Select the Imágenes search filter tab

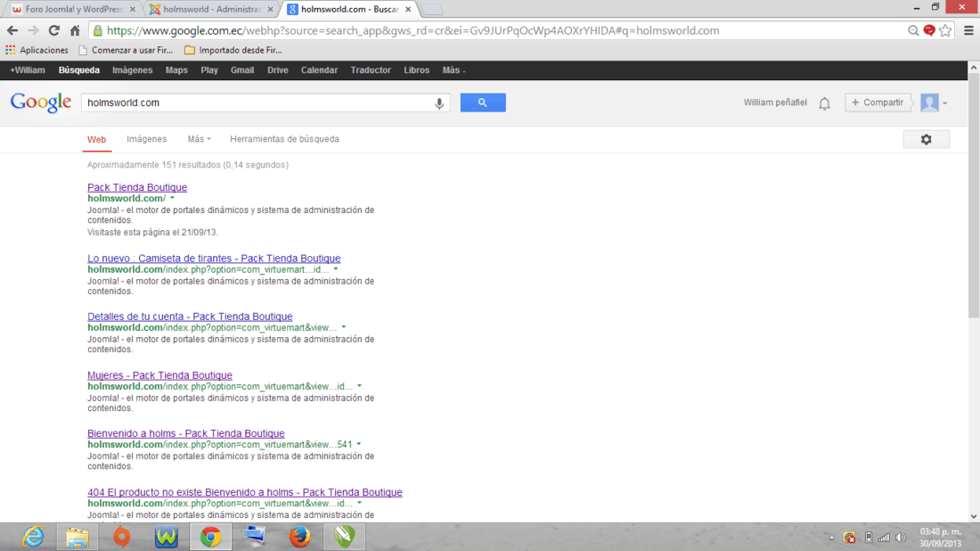146,139
